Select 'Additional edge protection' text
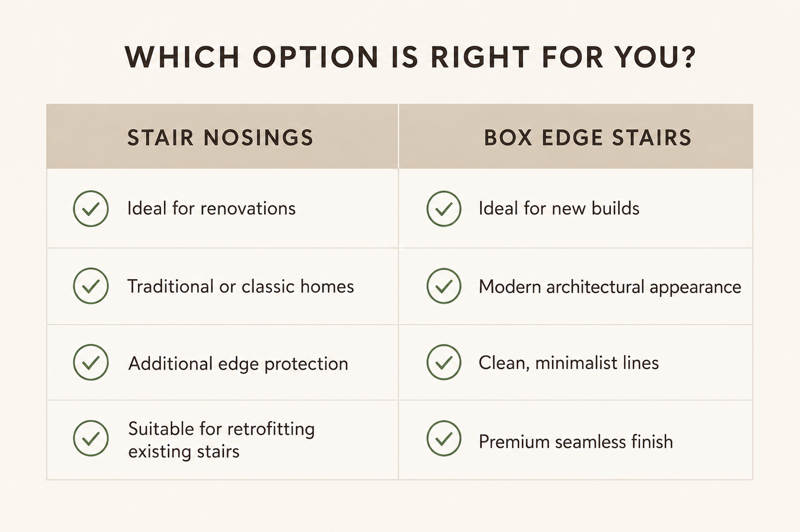 [238, 364]
